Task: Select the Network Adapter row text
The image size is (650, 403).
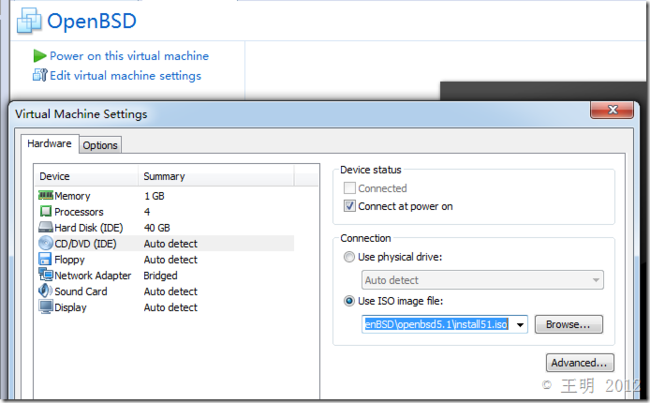Action: pos(93,275)
